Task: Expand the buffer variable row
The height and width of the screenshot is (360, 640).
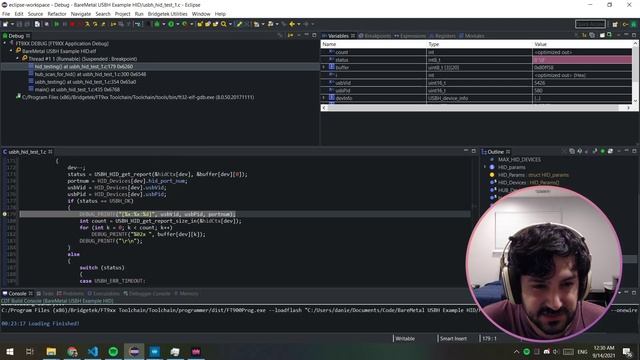Action: point(324,67)
